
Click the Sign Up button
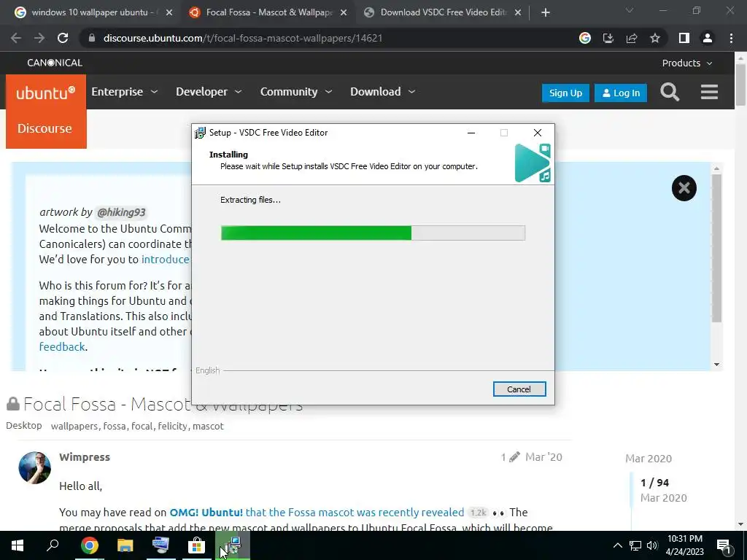click(565, 93)
